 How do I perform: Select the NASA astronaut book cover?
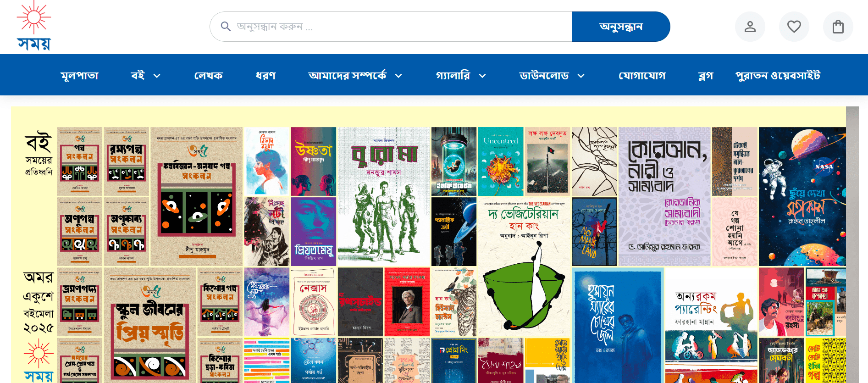802,196
